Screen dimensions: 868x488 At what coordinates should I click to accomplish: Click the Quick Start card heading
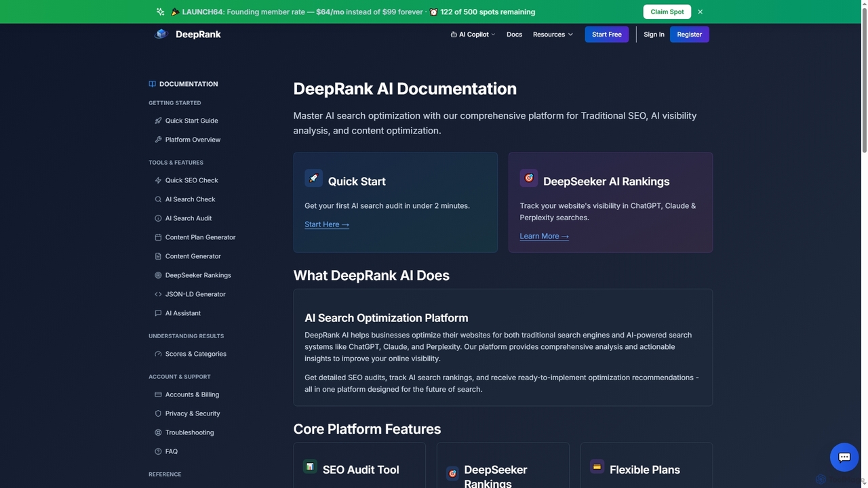(x=357, y=182)
